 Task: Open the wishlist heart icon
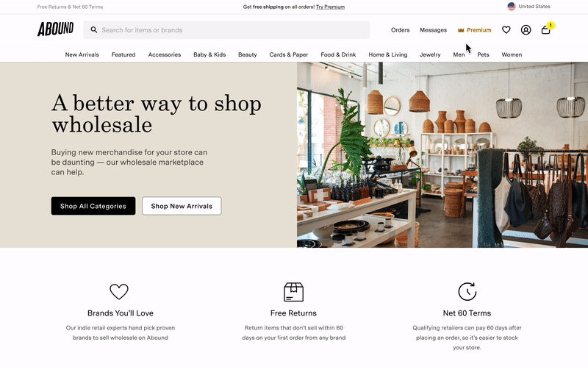pos(506,29)
